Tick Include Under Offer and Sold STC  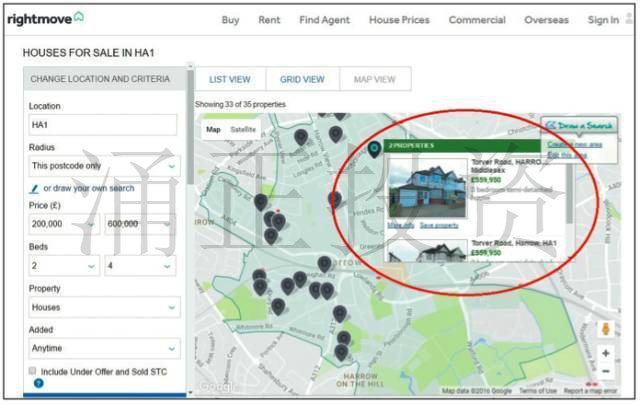pyautogui.click(x=33, y=371)
